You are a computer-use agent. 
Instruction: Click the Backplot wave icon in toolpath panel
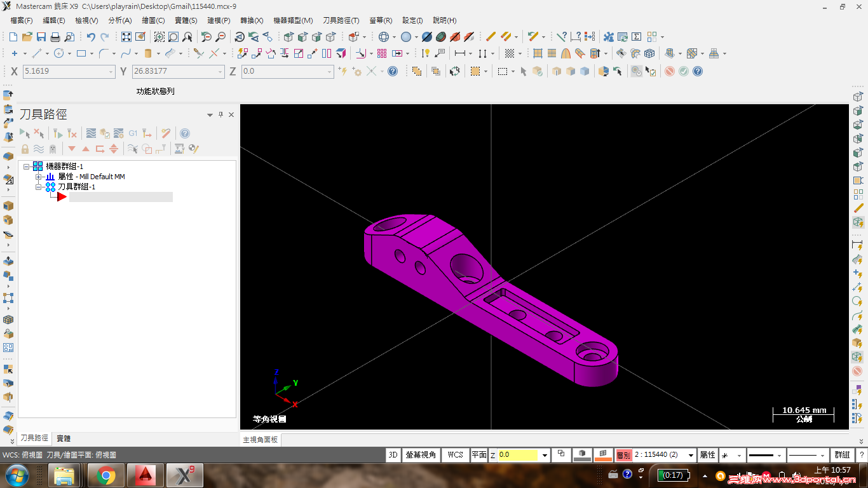[91, 133]
